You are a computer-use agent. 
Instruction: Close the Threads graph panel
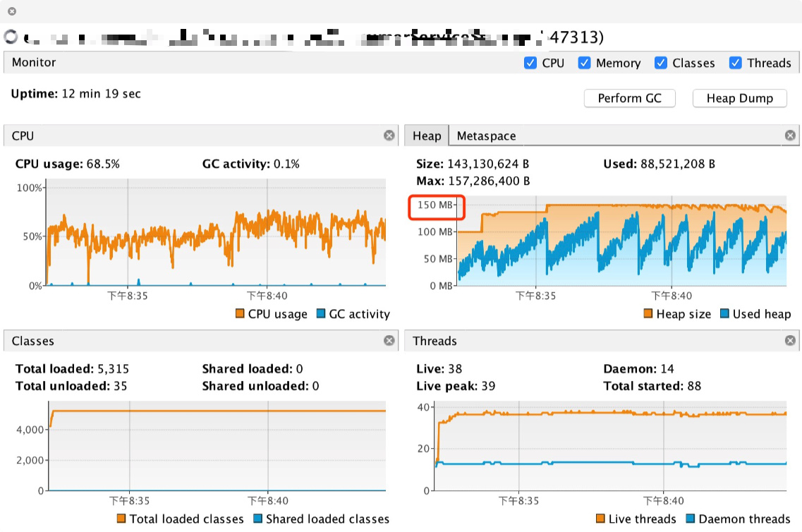coord(790,341)
